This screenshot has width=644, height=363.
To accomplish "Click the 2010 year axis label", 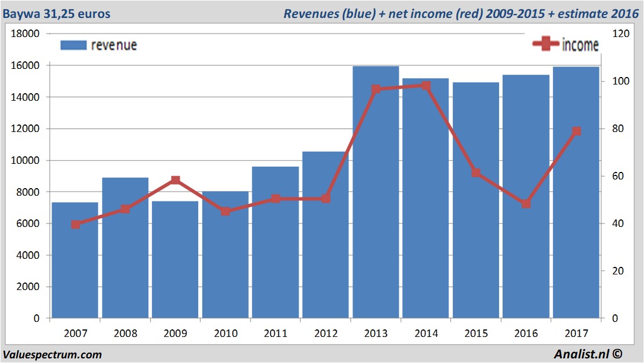I will (x=225, y=333).
